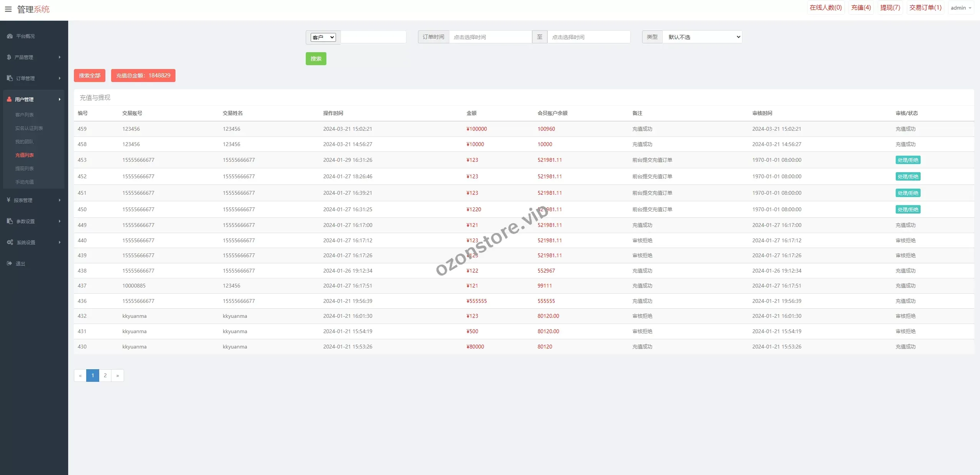980x475 pixels.
Task: Open the admin account dropdown
Action: (x=960, y=8)
